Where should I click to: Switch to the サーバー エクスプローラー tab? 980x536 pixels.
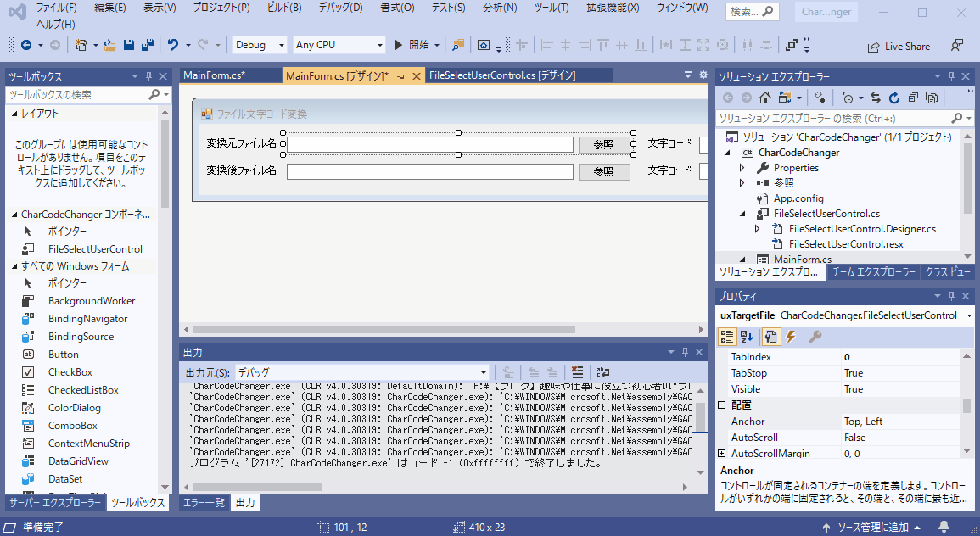55,502
